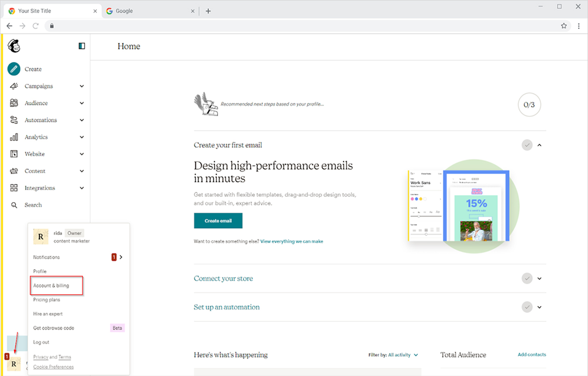Click the Automations icon in sidebar
This screenshot has height=376, width=588.
[14, 120]
